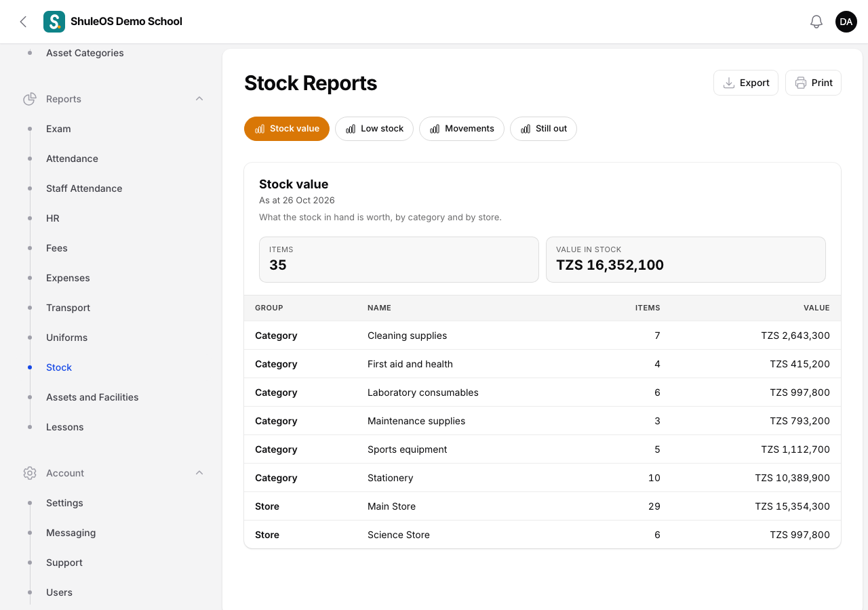Go to account Settings
This screenshot has height=610, width=868.
point(64,503)
